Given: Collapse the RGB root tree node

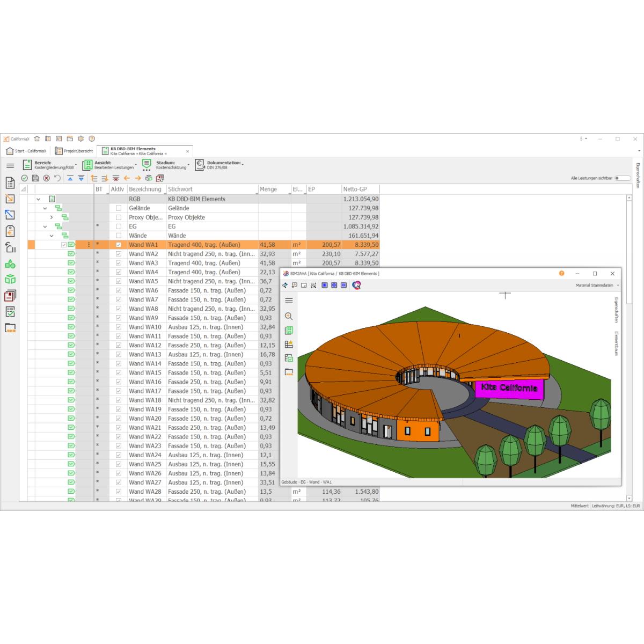Looking at the screenshot, I should pos(38,199).
